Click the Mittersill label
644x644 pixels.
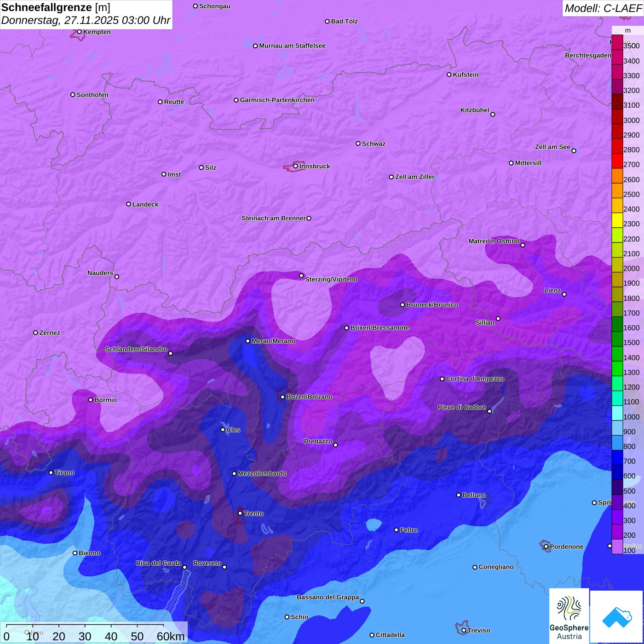click(528, 163)
